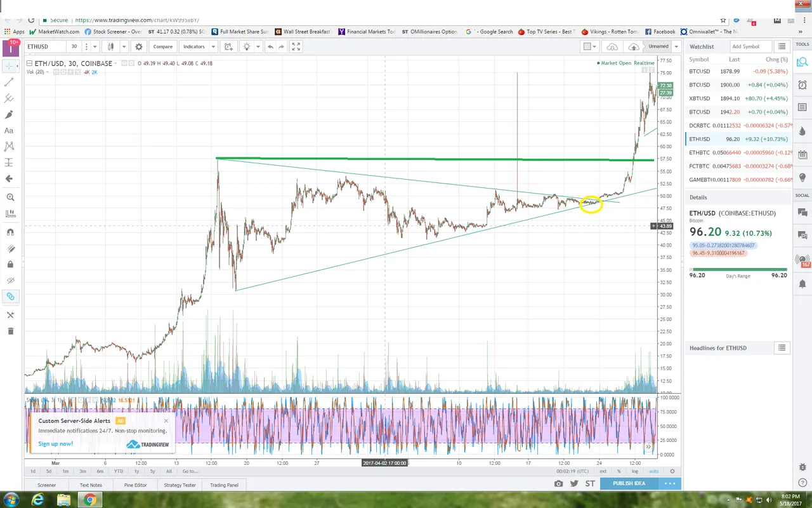Collapse the ETH/USD legend toggle box
812x508 pixels.
tap(29, 63)
